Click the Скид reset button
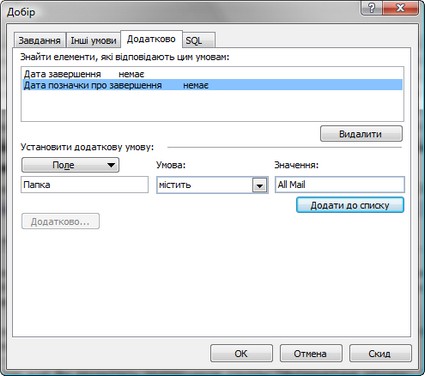Viewport: 425px width, 376px height. click(x=380, y=353)
